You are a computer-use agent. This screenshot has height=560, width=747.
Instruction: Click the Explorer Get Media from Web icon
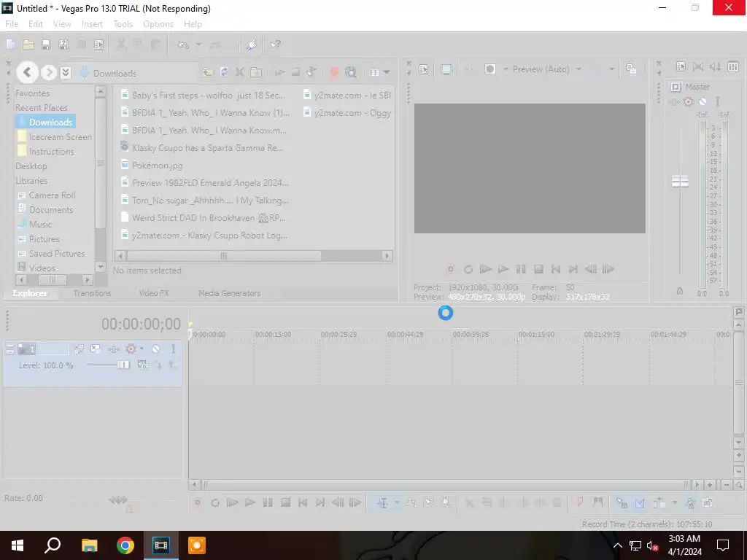(351, 72)
